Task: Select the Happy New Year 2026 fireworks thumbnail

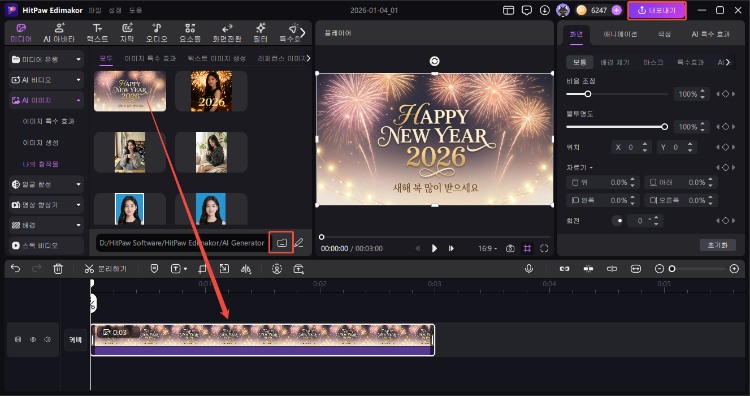Action: click(130, 91)
